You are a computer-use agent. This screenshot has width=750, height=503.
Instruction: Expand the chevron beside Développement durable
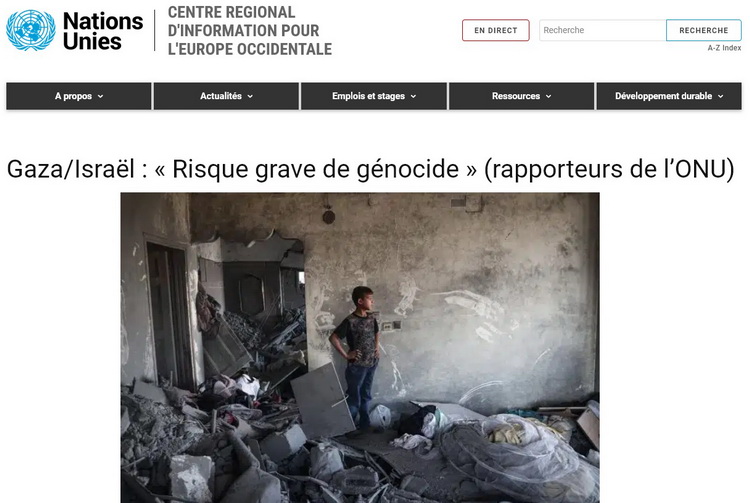721,97
